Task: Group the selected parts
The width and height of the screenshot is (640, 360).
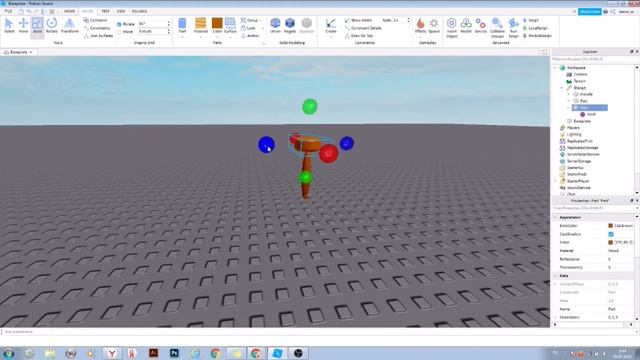Action: (249, 20)
